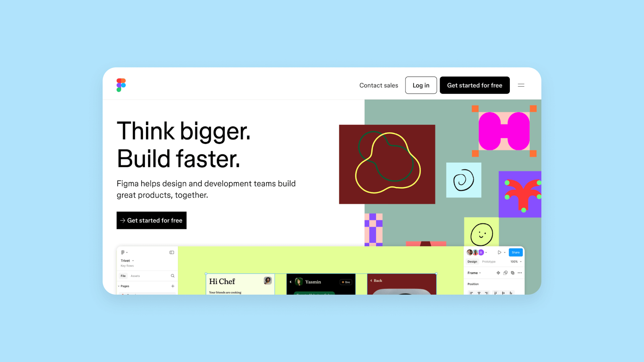The height and width of the screenshot is (362, 644).
Task: Click the overflow menu icon in toolbar
Action: pos(521,85)
